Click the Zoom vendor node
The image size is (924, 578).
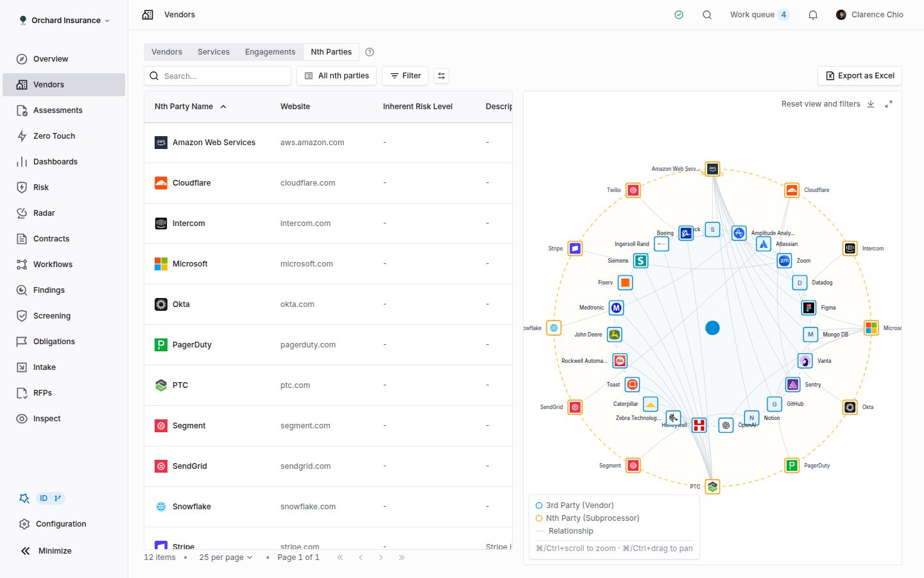tap(784, 261)
